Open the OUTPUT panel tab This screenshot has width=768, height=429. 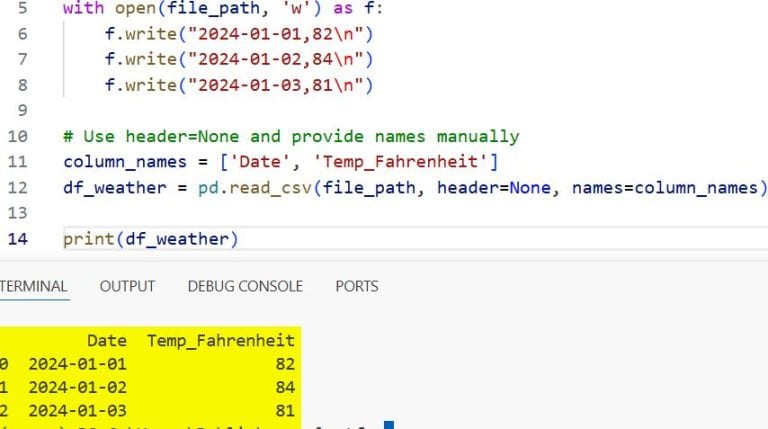click(x=127, y=286)
